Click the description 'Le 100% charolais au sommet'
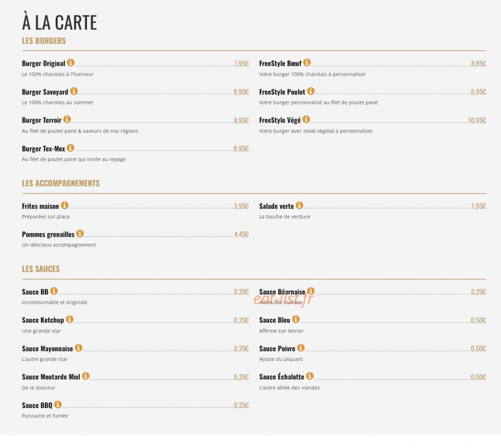The height and width of the screenshot is (448, 501). click(x=58, y=102)
